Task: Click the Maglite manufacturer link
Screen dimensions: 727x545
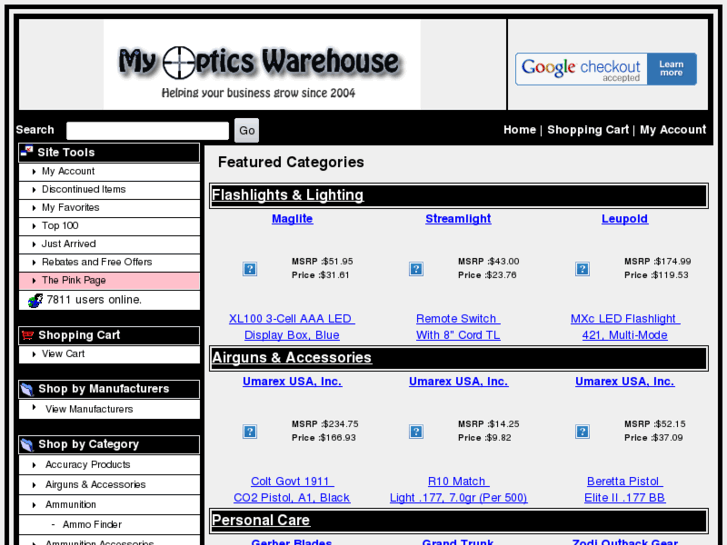Action: 292,218
